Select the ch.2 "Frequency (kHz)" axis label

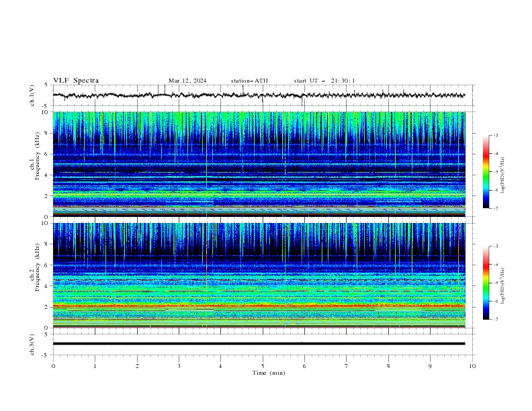coord(37,266)
